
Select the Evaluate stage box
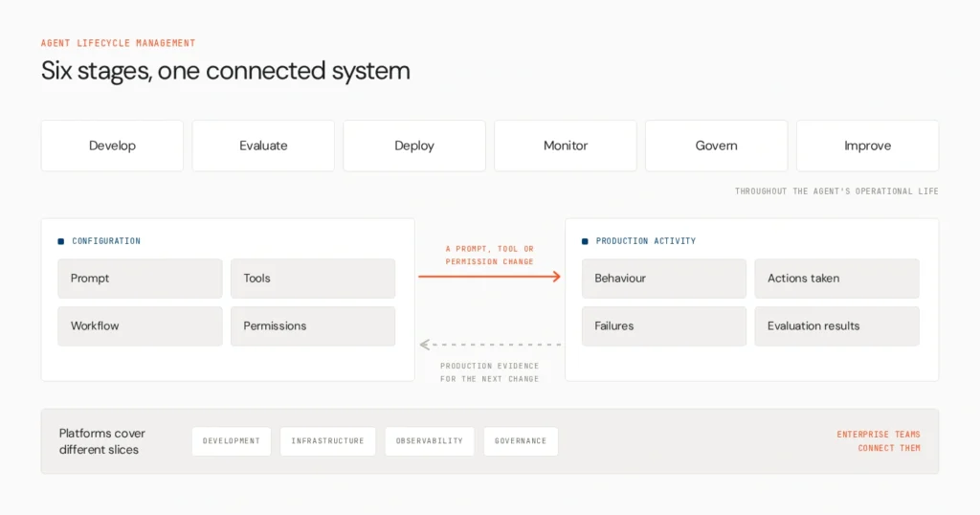[x=263, y=146]
